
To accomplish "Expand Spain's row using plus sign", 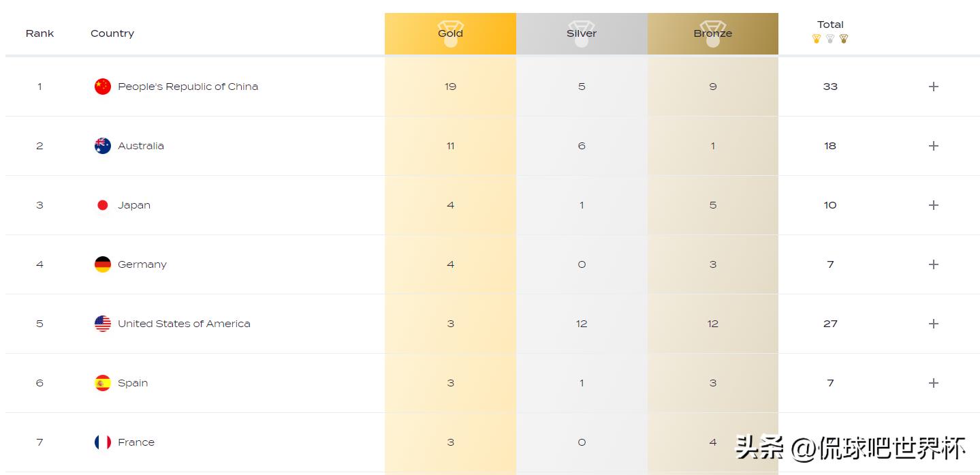I will click(933, 383).
